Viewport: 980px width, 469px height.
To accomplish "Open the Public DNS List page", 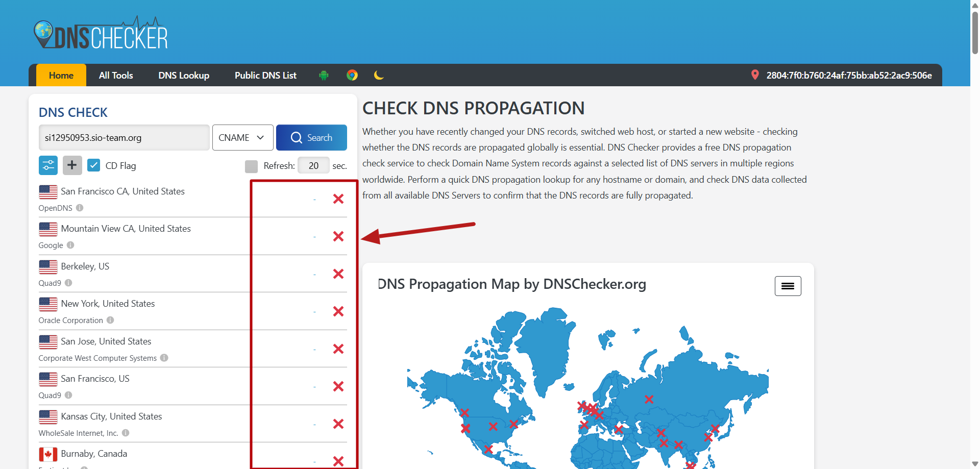I will (265, 75).
